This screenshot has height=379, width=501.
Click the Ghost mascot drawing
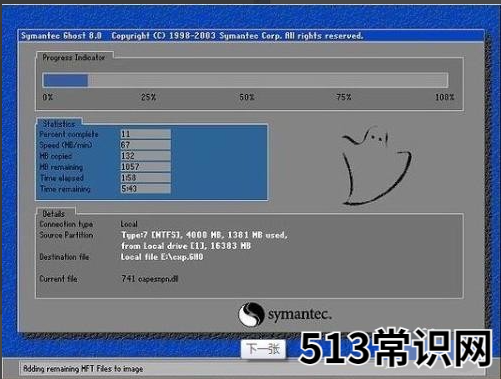(x=376, y=165)
